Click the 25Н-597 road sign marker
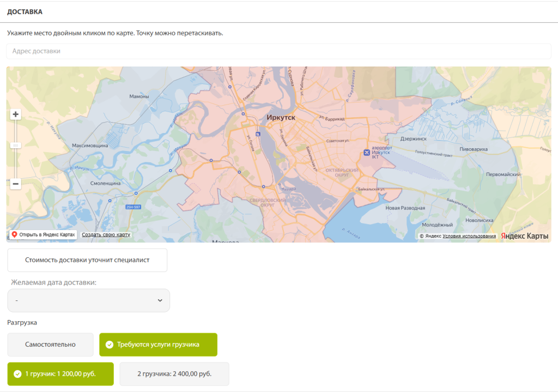This screenshot has width=558, height=392. point(133,207)
